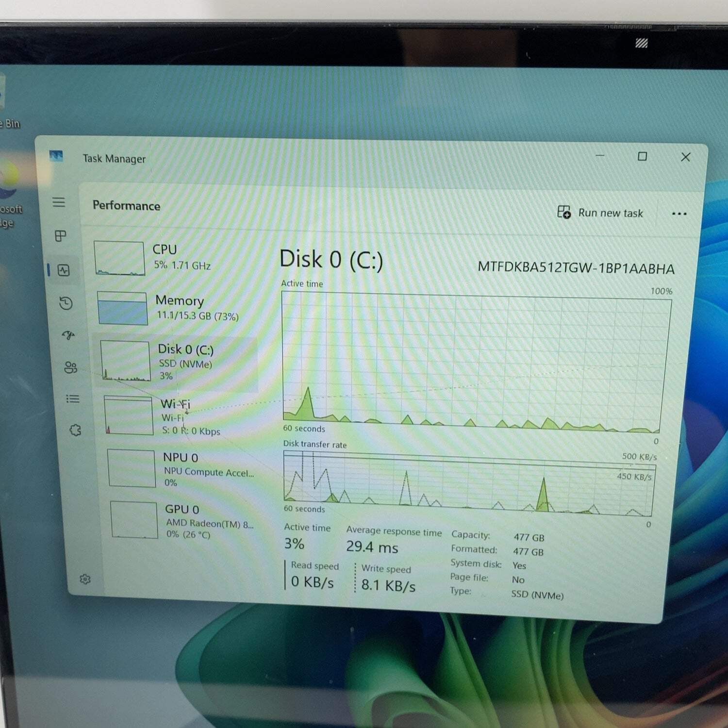Viewport: 728px width, 728px height.
Task: Click the 8.1 KB/s write speed value
Action: coord(388,585)
